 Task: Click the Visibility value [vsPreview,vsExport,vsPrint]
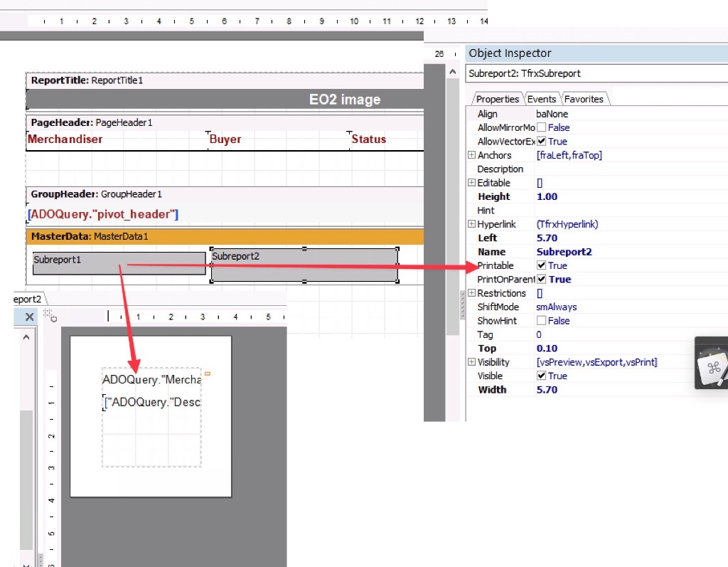pyautogui.click(x=596, y=361)
